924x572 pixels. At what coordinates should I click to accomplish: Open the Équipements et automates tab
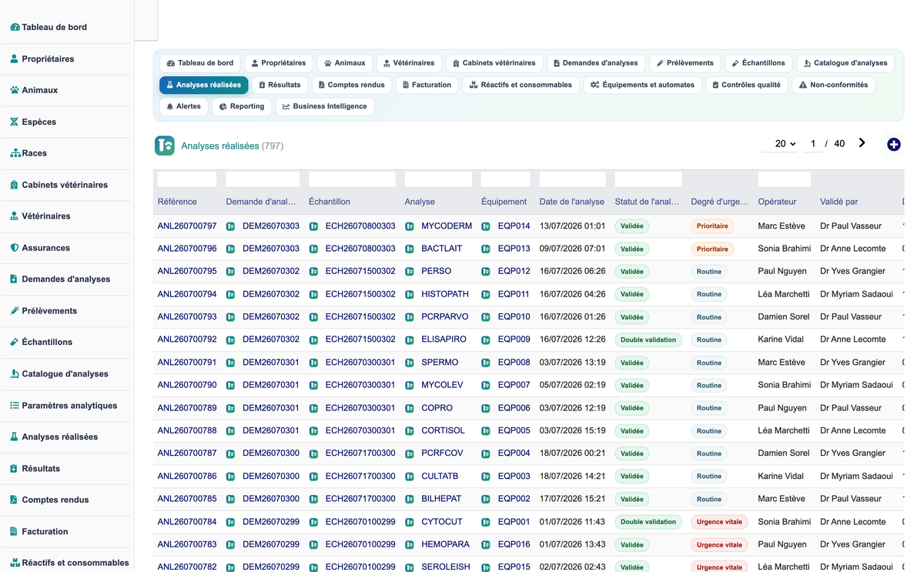pos(642,85)
